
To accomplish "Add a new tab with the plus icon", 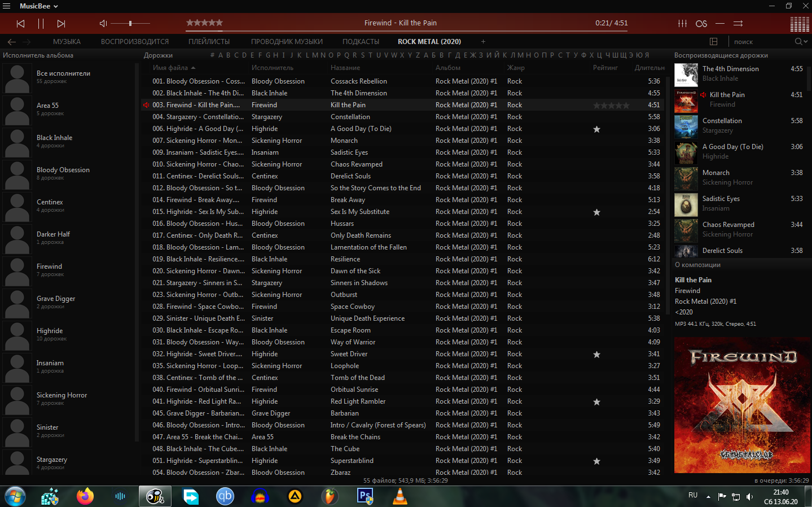I will pyautogui.click(x=483, y=42).
